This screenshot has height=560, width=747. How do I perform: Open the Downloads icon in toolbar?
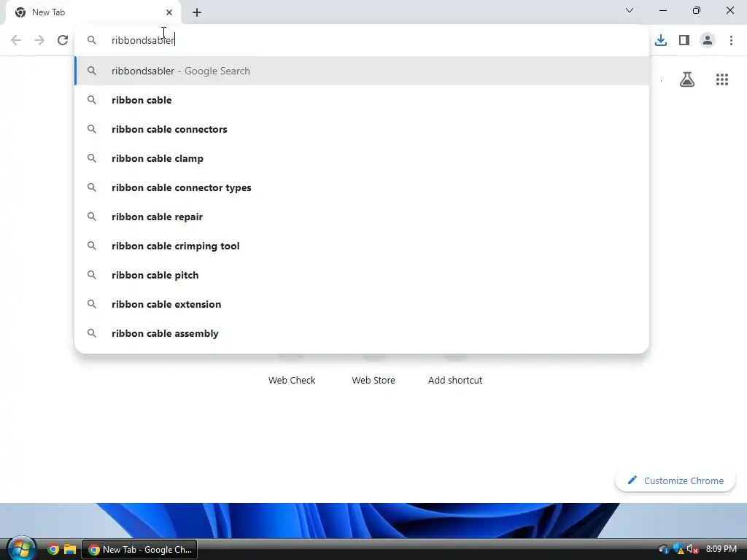point(661,40)
